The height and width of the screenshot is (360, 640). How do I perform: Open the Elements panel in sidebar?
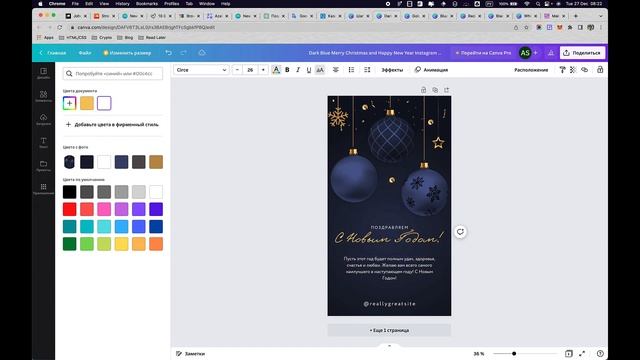coord(43,96)
